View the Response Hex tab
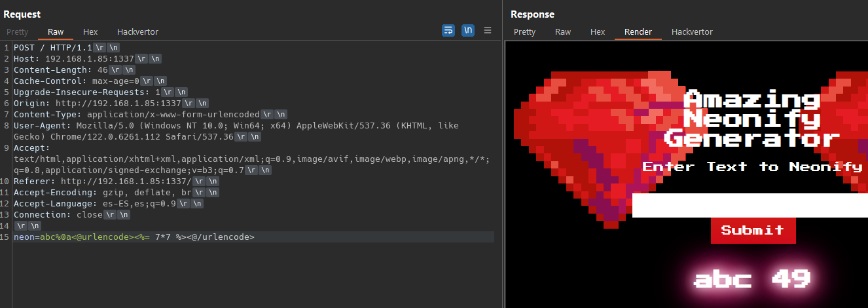The image size is (868, 308). click(598, 31)
